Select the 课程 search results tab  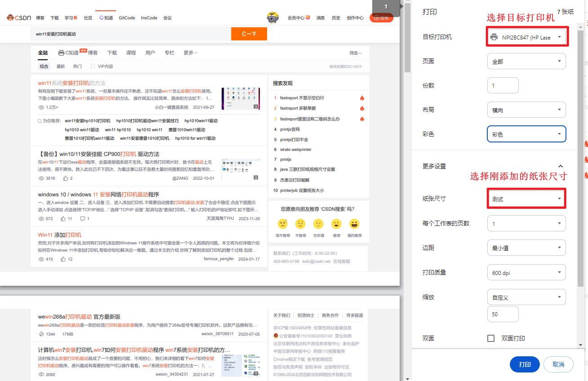131,53
